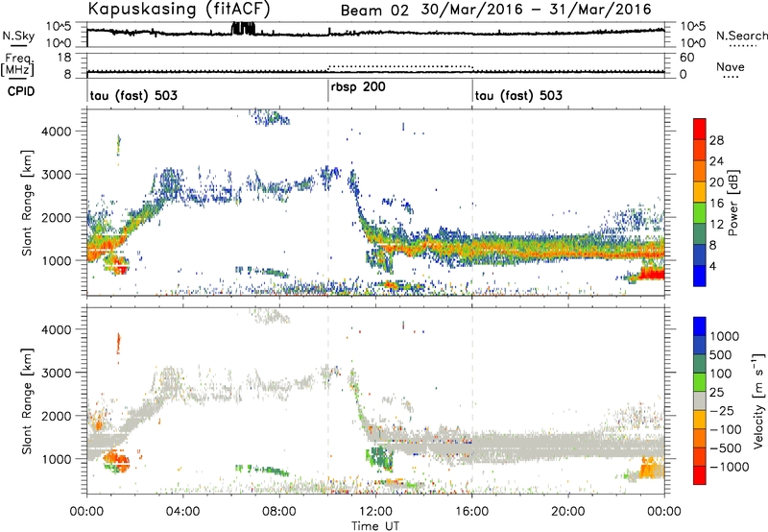The width and height of the screenshot is (768, 532).
Task: Click the red high-power echo patch in the power panel
Action: click(653, 273)
